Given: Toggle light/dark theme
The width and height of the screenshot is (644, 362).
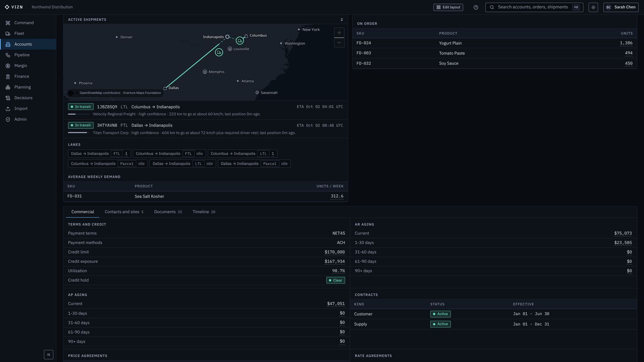Looking at the screenshot, I should [593, 7].
